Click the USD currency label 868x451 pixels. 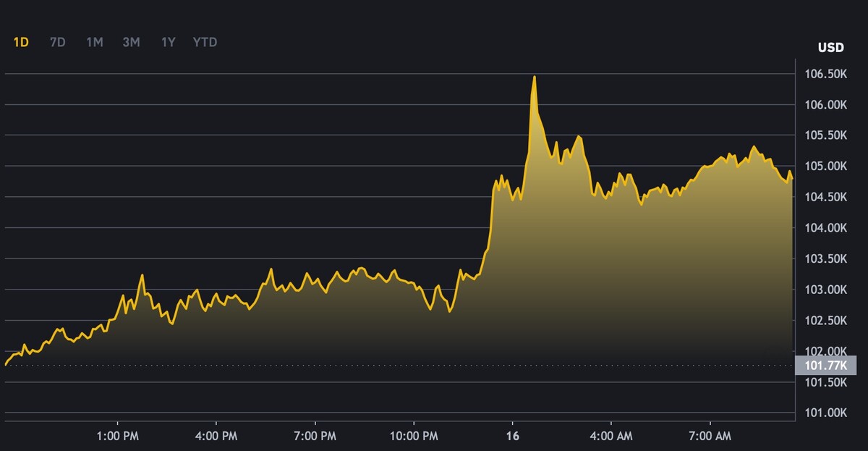pos(830,48)
